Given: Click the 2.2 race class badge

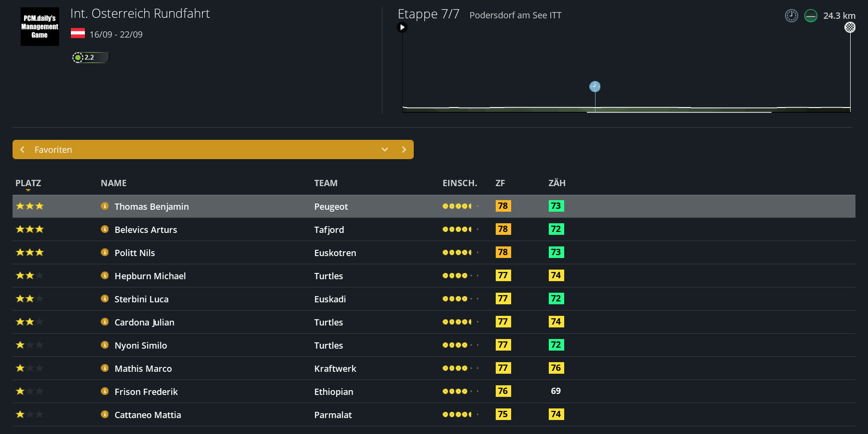Looking at the screenshot, I should tap(90, 57).
